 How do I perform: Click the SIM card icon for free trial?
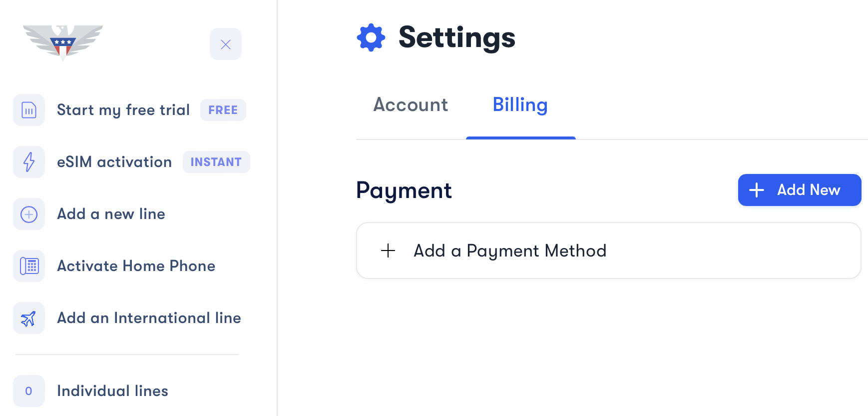click(29, 110)
